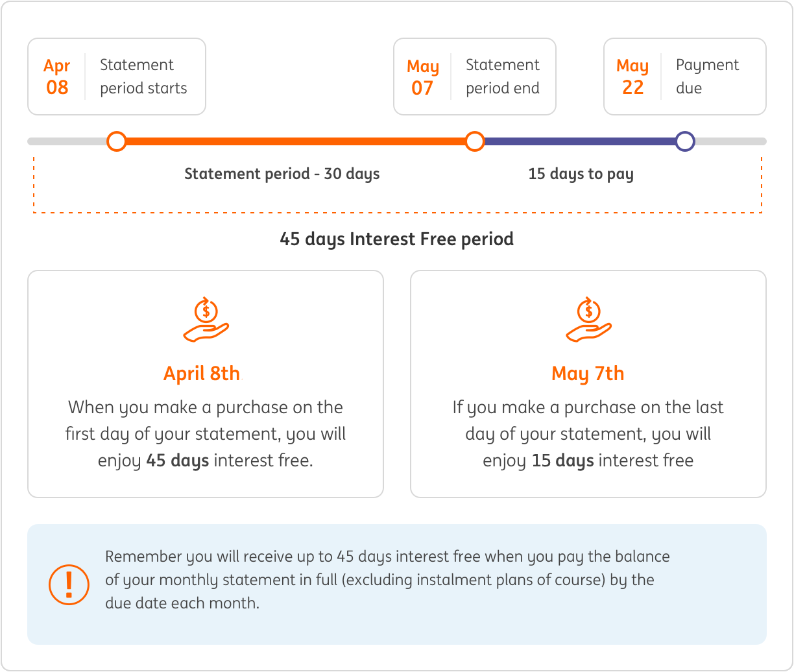Click the statement period start timeline marker
Viewport: 794px width, 672px height.
coord(117,141)
